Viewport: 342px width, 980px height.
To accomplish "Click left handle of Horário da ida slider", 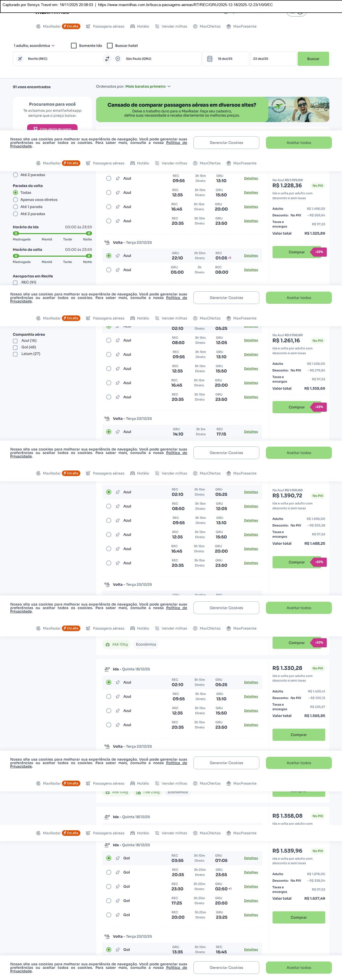I will click(16, 233).
